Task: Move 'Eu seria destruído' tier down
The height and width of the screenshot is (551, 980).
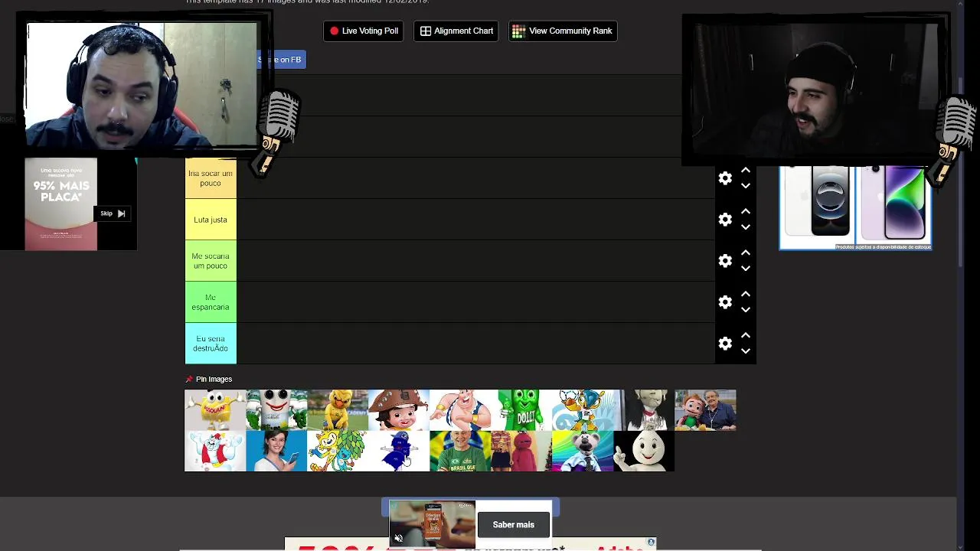Action: [746, 351]
